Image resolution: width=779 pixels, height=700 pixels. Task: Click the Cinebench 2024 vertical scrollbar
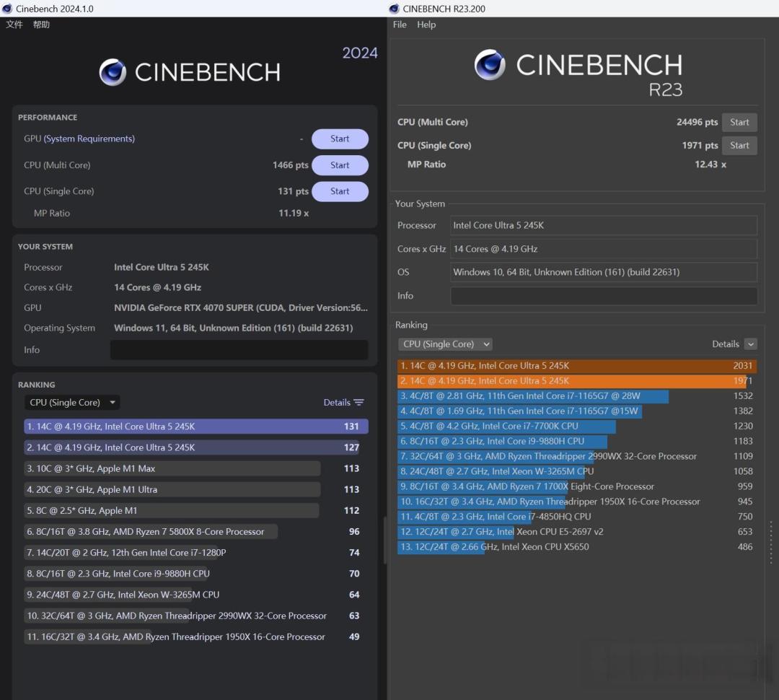[384, 541]
